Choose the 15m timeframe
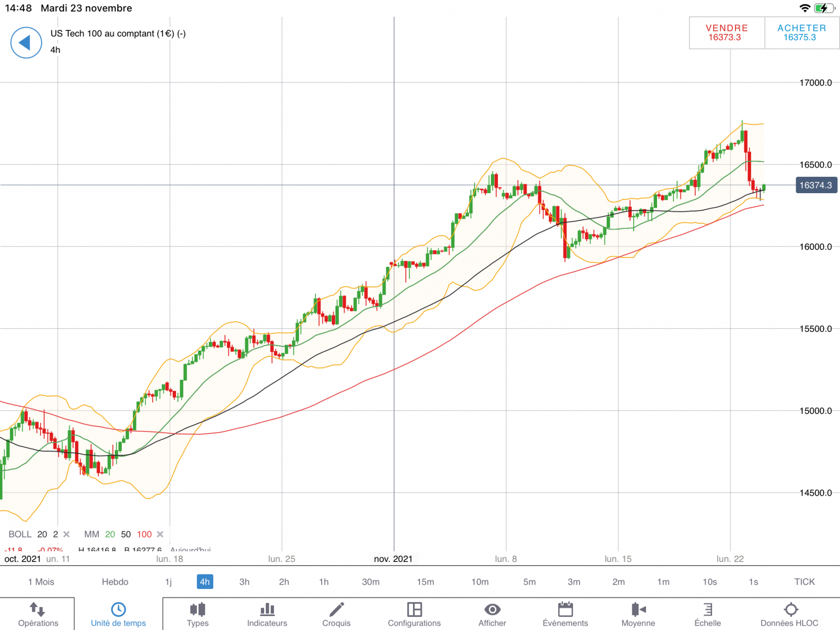This screenshot has width=840, height=630. [x=425, y=582]
